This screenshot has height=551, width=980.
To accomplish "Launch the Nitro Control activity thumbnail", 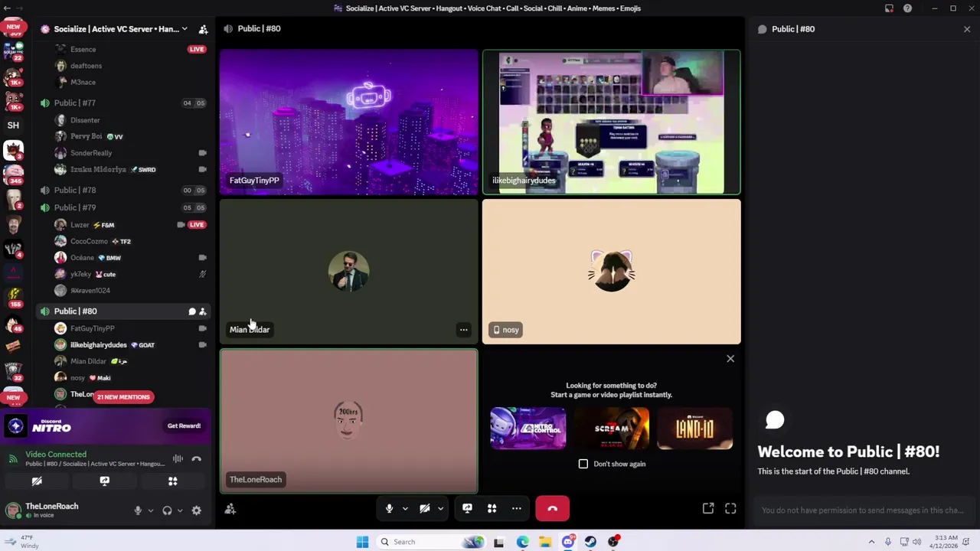I will (528, 428).
